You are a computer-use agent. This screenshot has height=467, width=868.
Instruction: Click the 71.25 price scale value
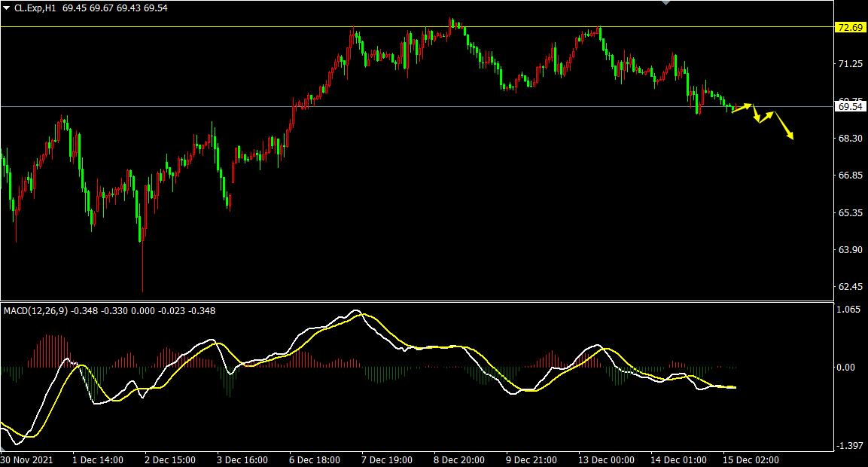850,65
